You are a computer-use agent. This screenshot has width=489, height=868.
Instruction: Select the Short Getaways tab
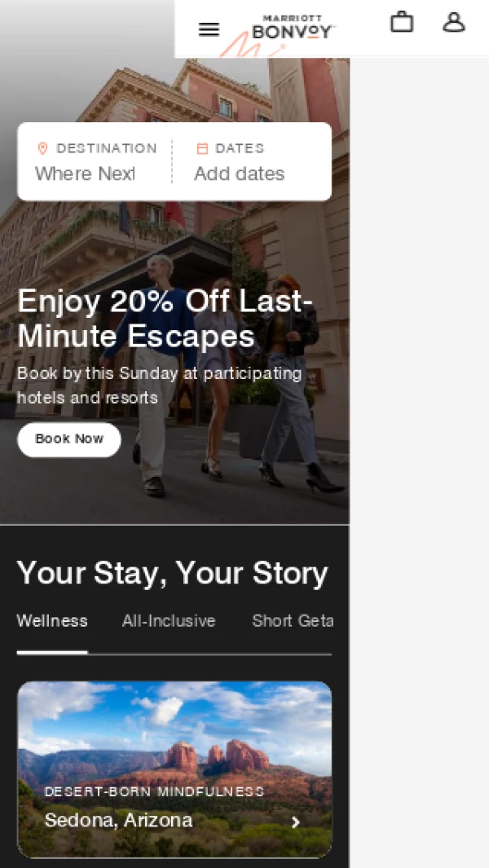293,621
